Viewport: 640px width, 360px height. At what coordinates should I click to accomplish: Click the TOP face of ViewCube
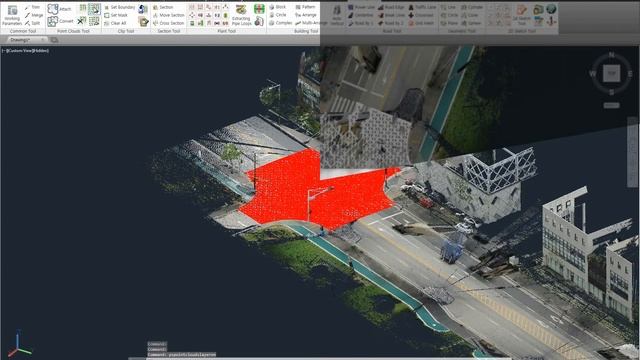(611, 73)
